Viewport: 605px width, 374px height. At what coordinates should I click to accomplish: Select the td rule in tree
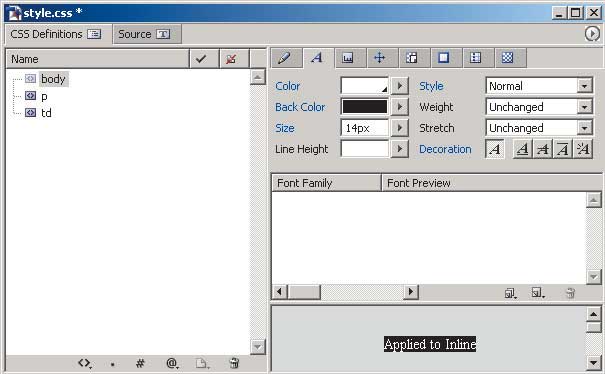[x=46, y=113]
